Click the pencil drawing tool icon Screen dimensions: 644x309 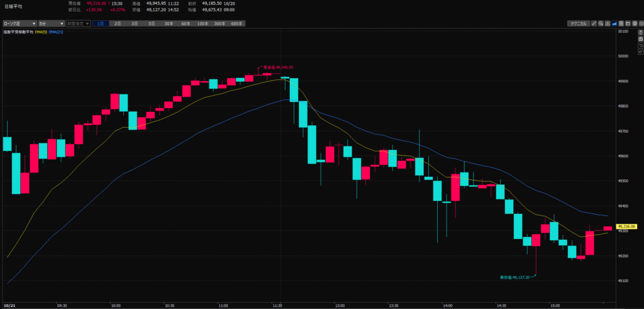[x=594, y=23]
